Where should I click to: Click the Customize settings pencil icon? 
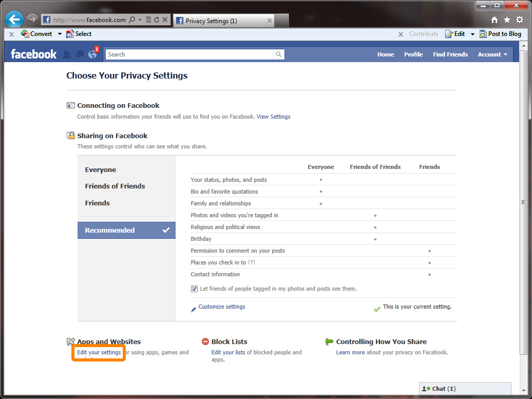[x=194, y=310]
